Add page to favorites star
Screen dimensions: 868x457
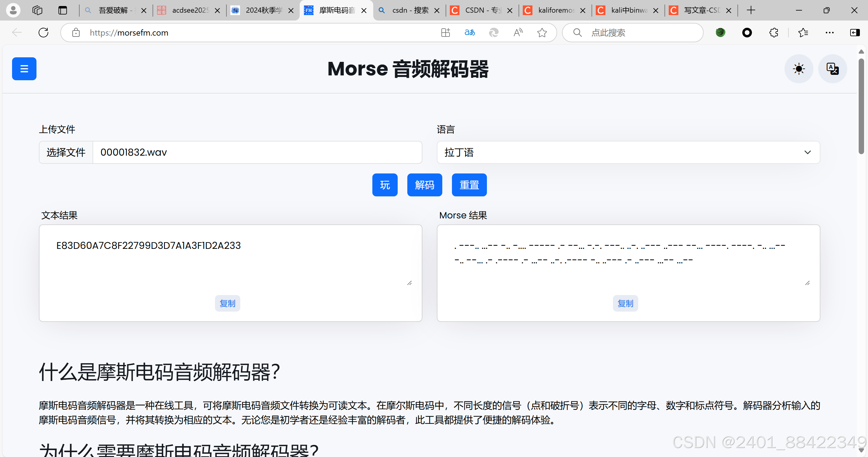(x=542, y=33)
